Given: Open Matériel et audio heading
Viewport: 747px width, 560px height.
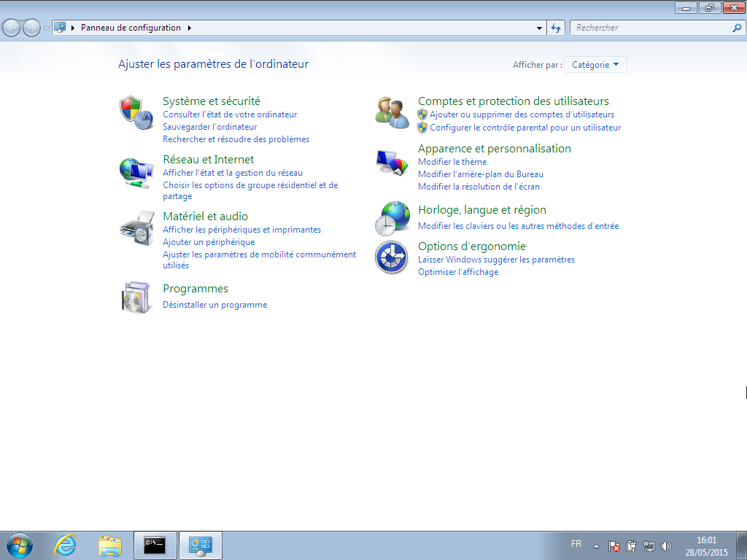Looking at the screenshot, I should (x=205, y=216).
